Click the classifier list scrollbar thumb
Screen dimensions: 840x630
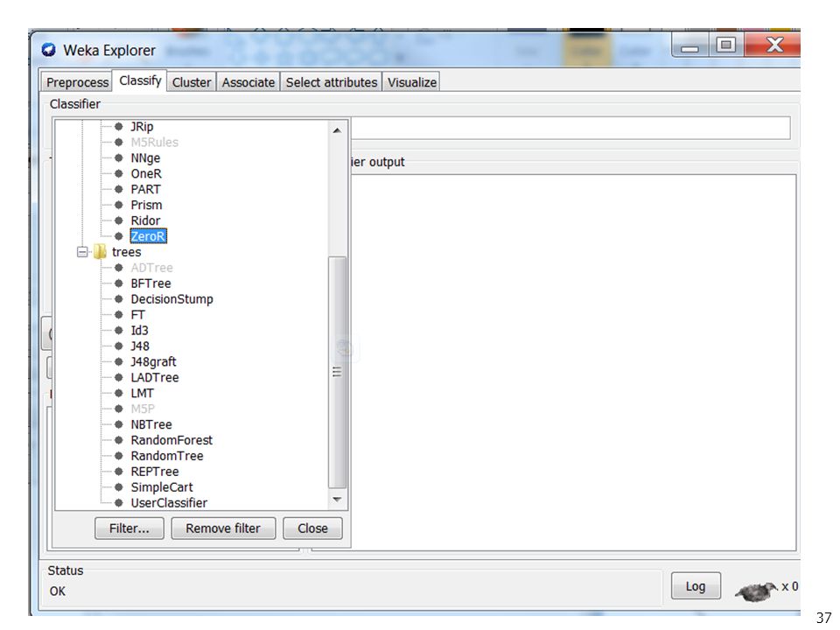pyautogui.click(x=337, y=373)
